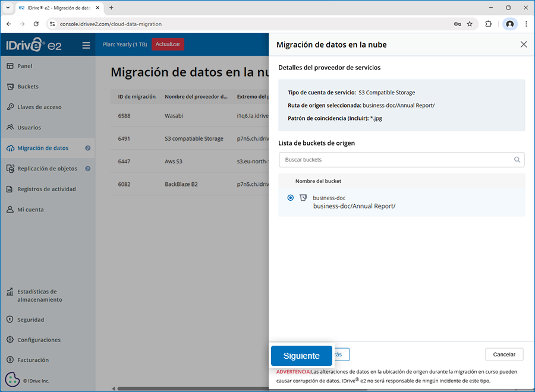
Task: Click the horizontal scrollbar at page bottom
Action: 190,389
